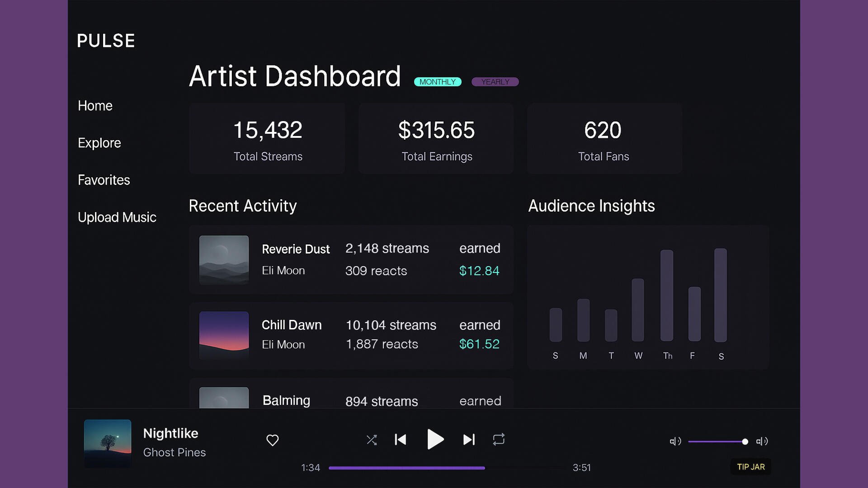Image resolution: width=868 pixels, height=488 pixels.
Task: Go to Home in sidebar
Action: pyautogui.click(x=95, y=106)
